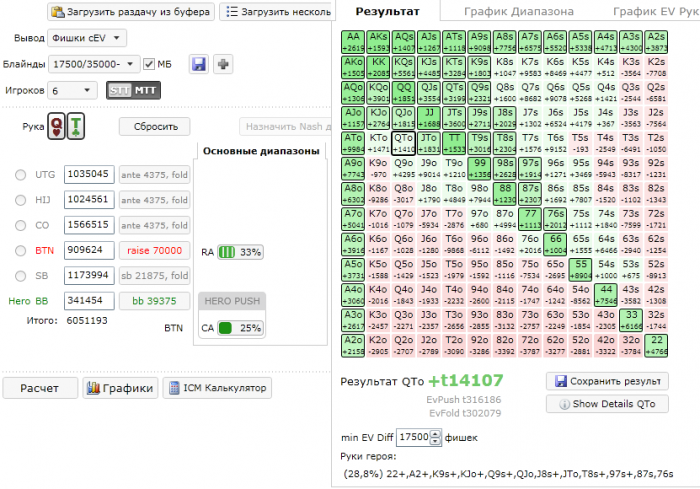The image size is (700, 489).
Task: Click the EvPush t316186 value
Action: pos(463,400)
